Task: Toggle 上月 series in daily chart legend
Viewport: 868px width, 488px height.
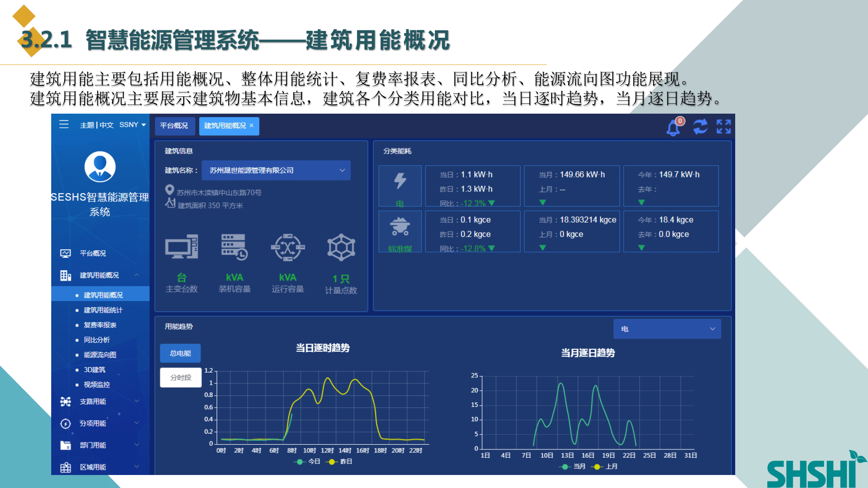Action: pyautogui.click(x=605, y=467)
